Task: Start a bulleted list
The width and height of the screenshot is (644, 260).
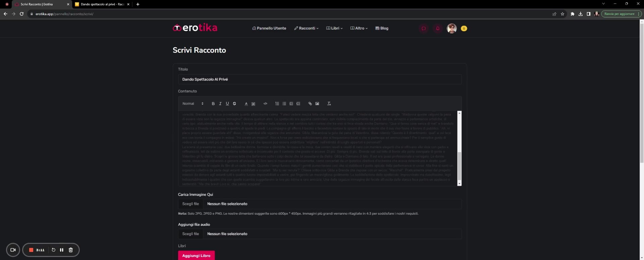Action: click(x=284, y=104)
